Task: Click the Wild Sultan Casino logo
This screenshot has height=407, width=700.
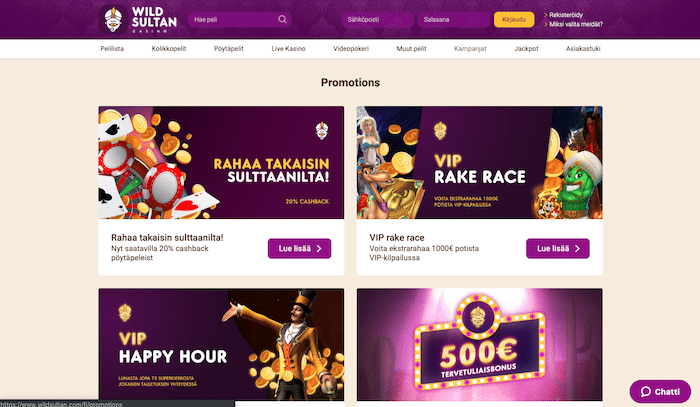Action: [x=138, y=20]
